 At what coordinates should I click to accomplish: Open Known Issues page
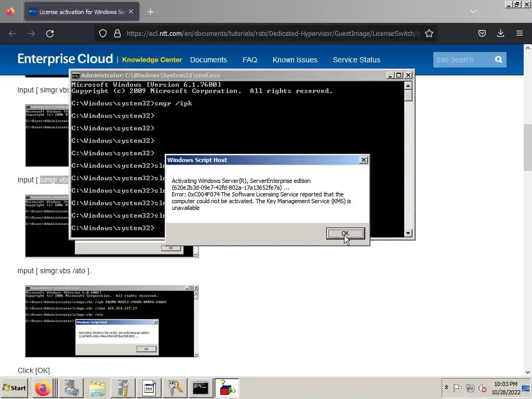[x=295, y=60]
